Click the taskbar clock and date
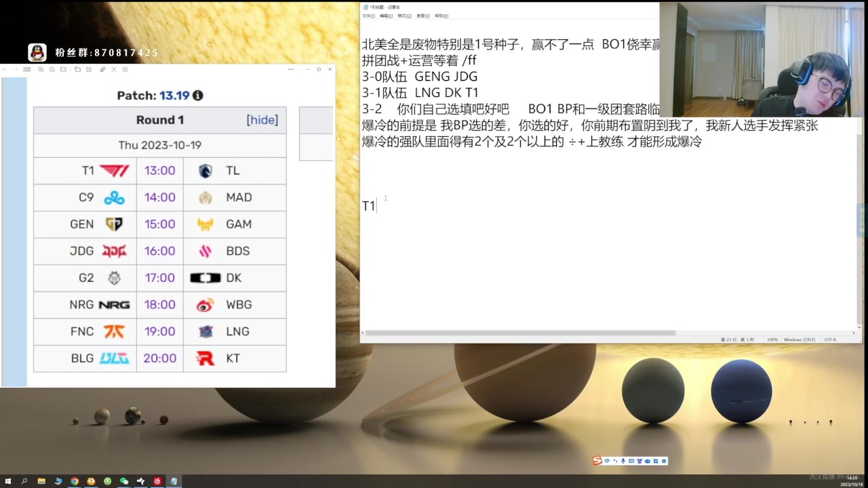This screenshot has height=488, width=868. click(x=852, y=481)
